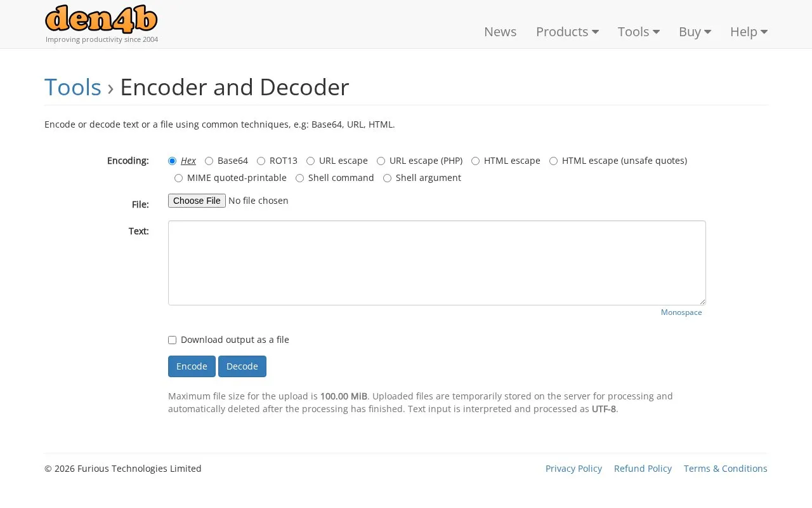
Task: Open the Terms & Conditions link
Action: click(726, 469)
